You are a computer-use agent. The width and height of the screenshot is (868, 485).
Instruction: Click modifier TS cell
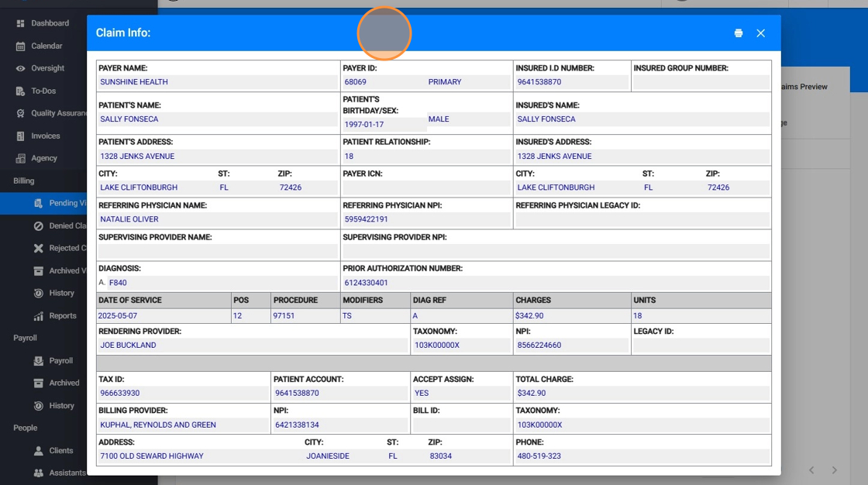click(x=375, y=315)
